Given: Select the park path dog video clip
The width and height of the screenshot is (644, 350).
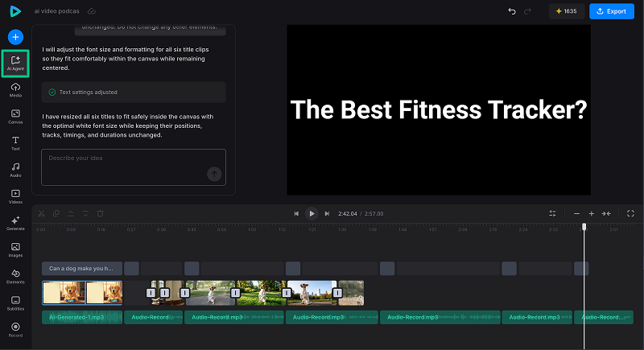Looking at the screenshot, I should [x=211, y=293].
